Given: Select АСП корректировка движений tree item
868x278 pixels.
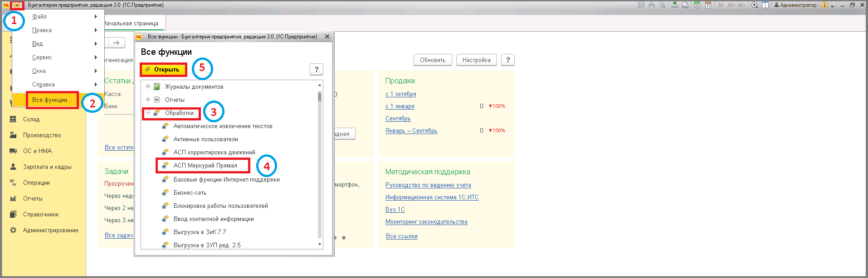Looking at the screenshot, I should click(215, 153).
